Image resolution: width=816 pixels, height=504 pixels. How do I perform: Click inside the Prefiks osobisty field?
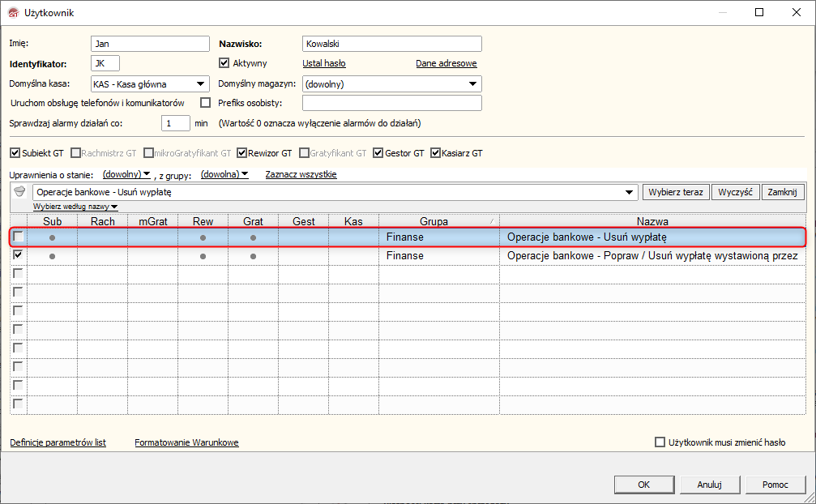(392, 103)
